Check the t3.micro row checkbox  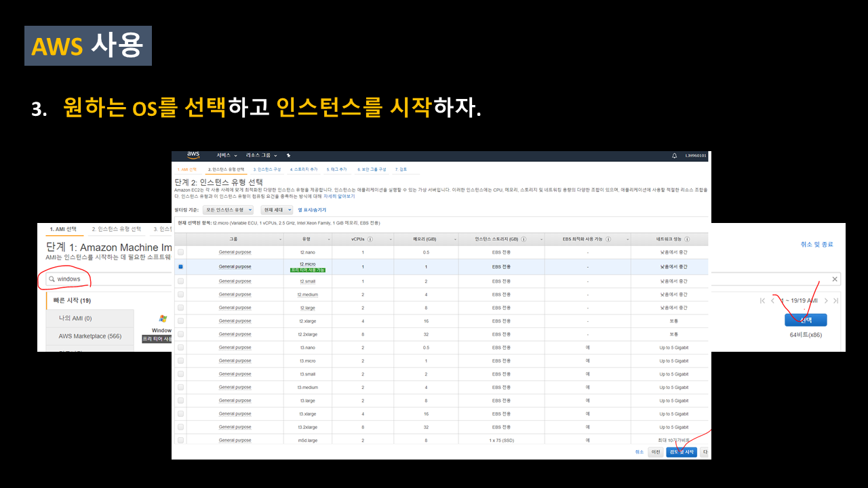(180, 361)
